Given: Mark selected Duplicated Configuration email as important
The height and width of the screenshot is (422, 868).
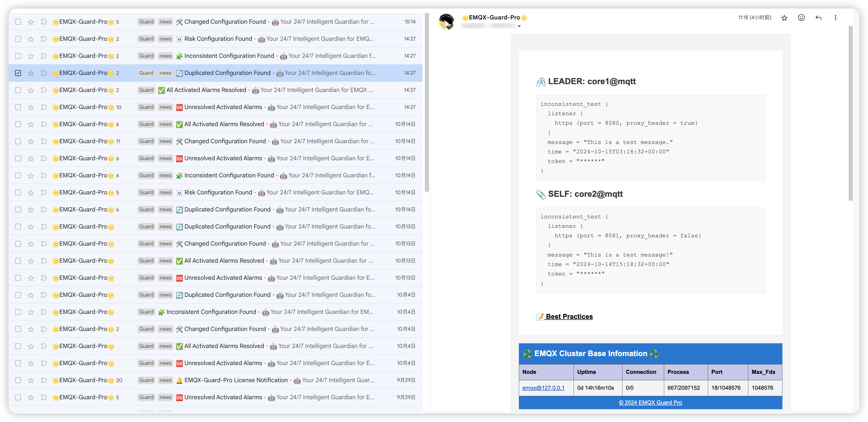Looking at the screenshot, I should click(43, 73).
